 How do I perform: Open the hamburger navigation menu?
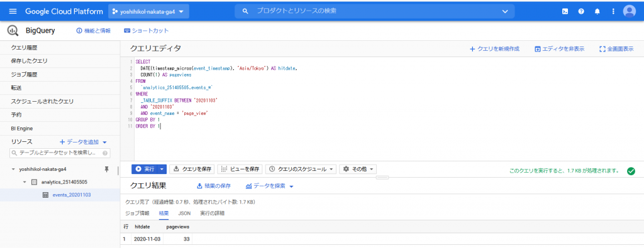click(x=13, y=11)
